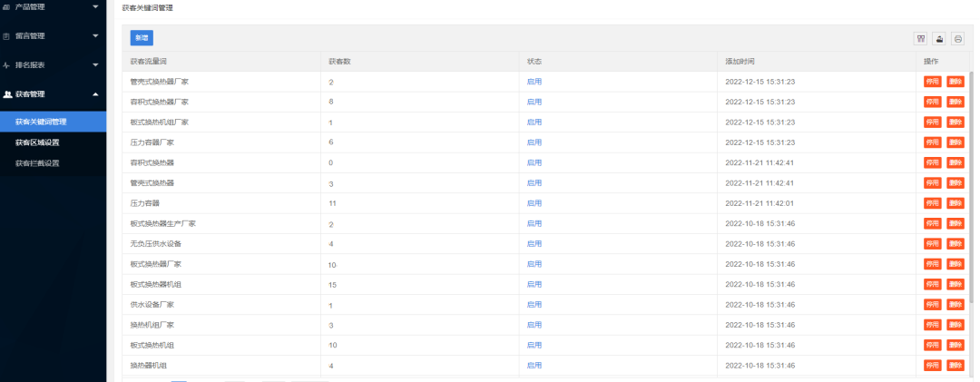Expand the 产品管理 menu arrow
This screenshot has width=980, height=382.
[x=95, y=7]
